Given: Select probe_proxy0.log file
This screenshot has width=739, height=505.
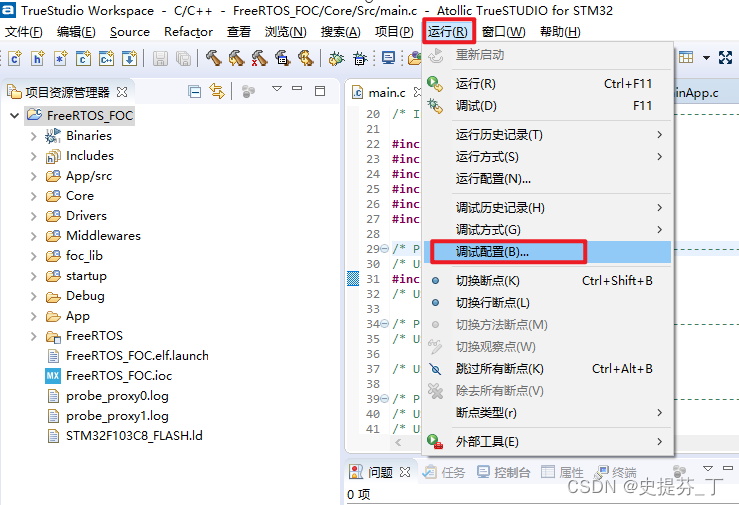Looking at the screenshot, I should point(108,396).
